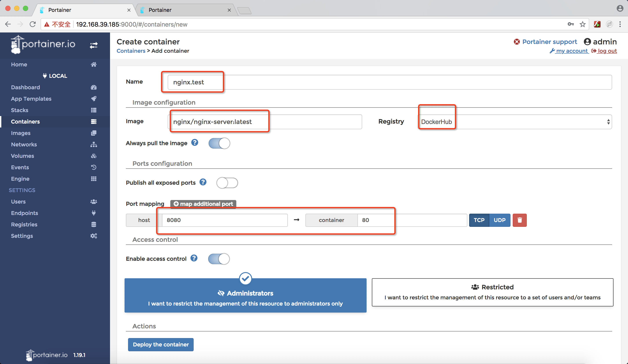
Task: Expand the Ports configuration section
Action: coord(163,163)
